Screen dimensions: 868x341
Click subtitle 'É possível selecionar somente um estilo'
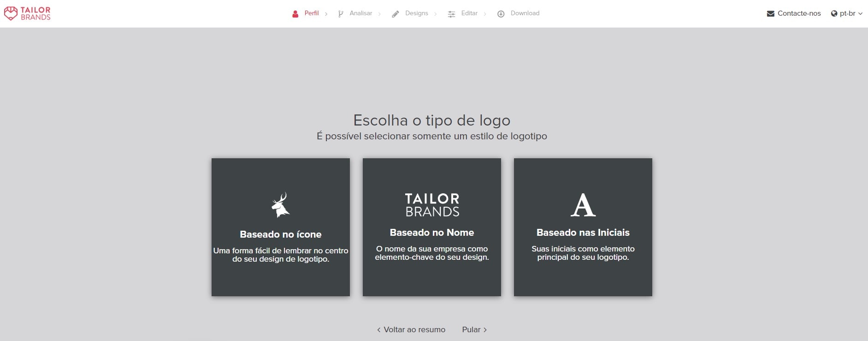(432, 136)
